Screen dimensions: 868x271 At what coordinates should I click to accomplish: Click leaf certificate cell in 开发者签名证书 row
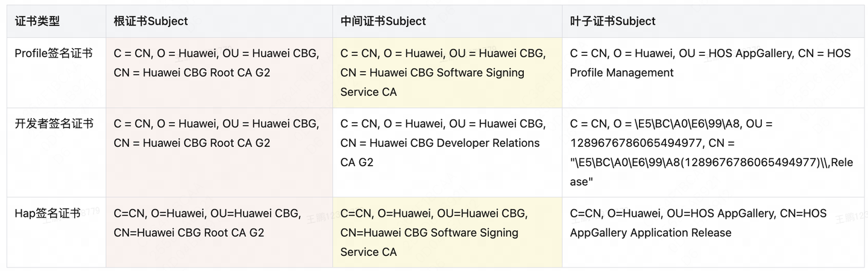[711, 152]
